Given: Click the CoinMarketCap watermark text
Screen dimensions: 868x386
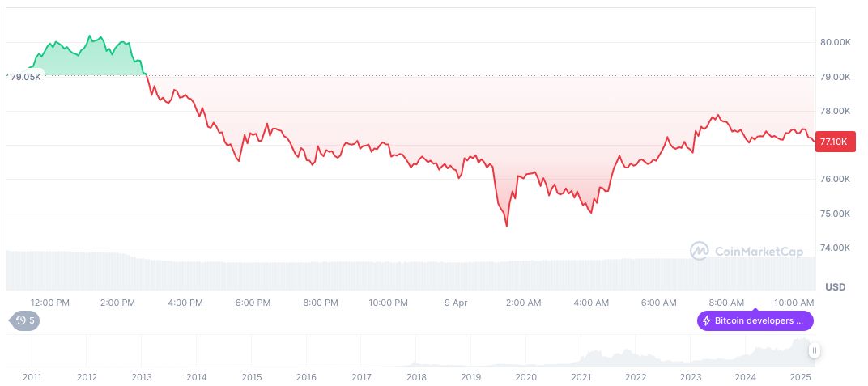Looking at the screenshot, I should pos(759,252).
